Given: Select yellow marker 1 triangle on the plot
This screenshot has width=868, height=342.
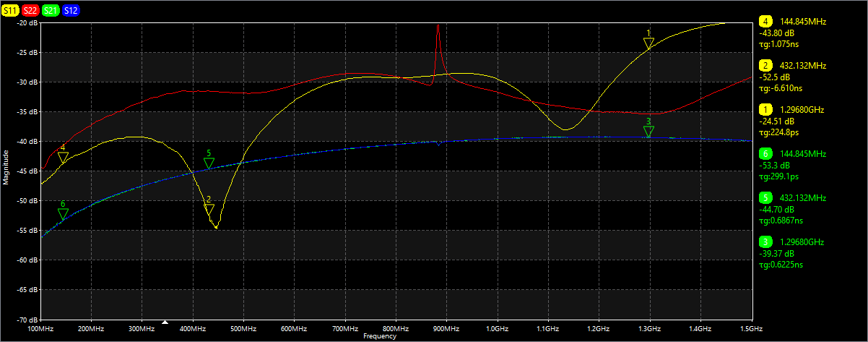Looking at the screenshot, I should [x=648, y=43].
